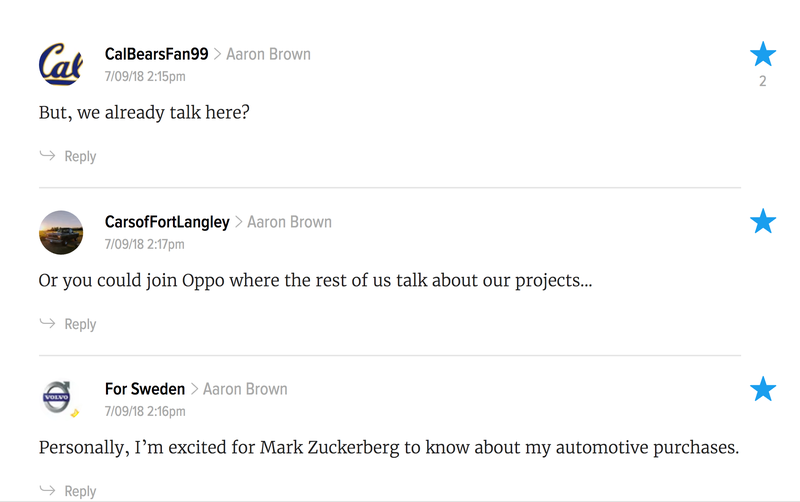Screen dimensions: 800x502
Task: Star CarsofFortLangley's comment
Action: pyautogui.click(x=763, y=221)
